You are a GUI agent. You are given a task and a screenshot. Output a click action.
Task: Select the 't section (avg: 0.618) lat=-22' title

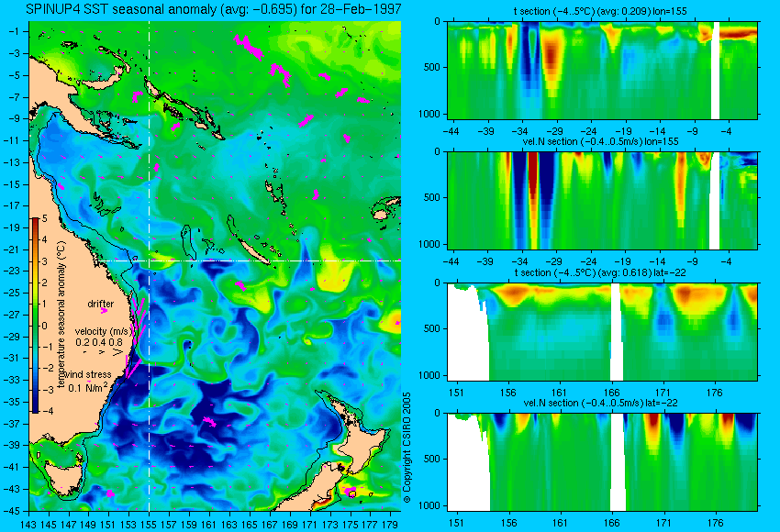click(x=601, y=272)
